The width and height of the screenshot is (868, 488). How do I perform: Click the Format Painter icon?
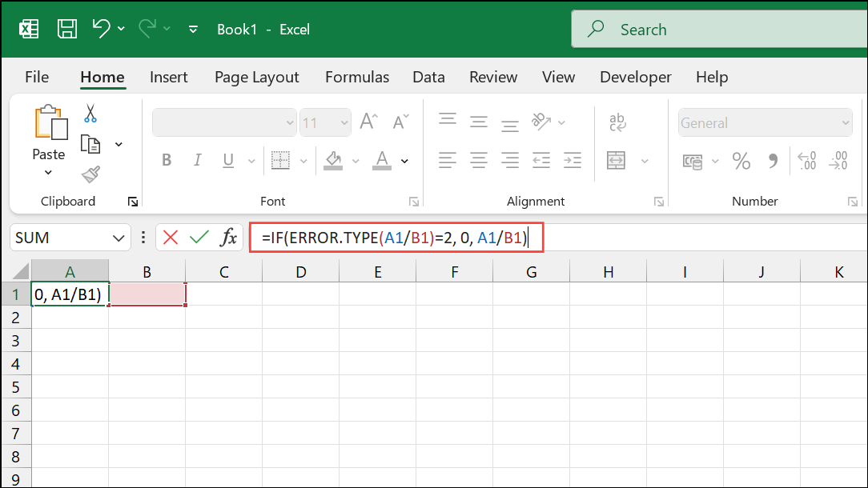90,174
